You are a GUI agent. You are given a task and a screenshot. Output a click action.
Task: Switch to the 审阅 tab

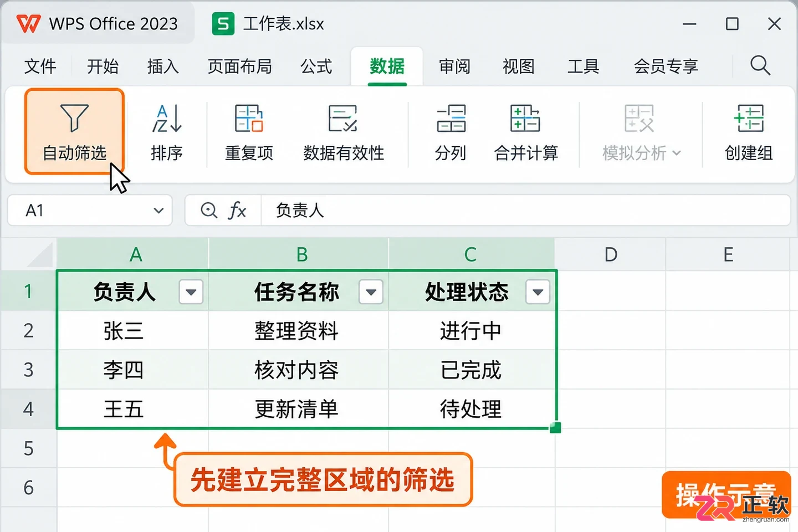454,66
